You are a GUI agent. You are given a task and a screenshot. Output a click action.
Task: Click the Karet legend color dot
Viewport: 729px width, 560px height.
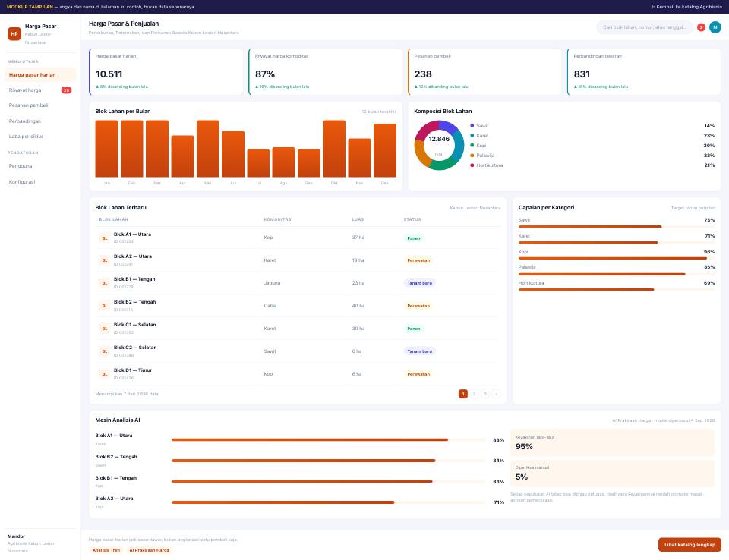pyautogui.click(x=472, y=136)
